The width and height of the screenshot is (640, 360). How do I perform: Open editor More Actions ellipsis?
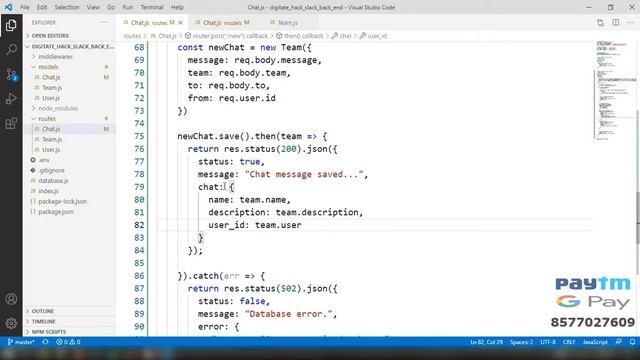(x=631, y=23)
